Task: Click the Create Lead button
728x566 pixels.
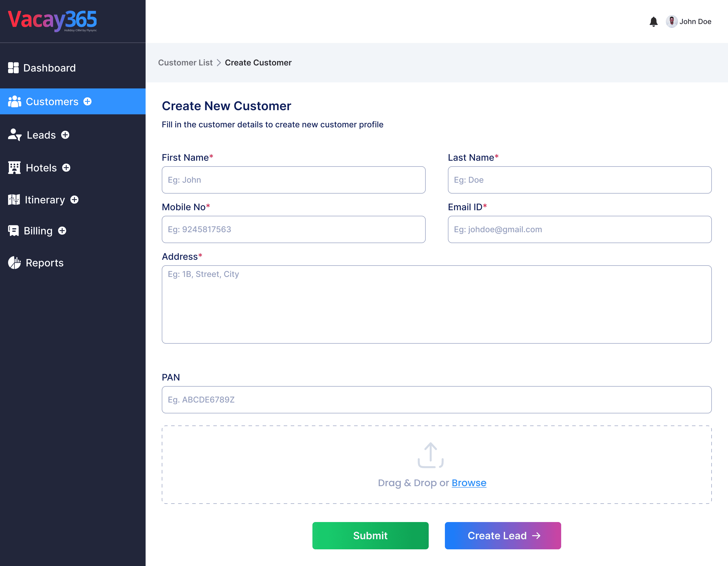Action: [503, 536]
